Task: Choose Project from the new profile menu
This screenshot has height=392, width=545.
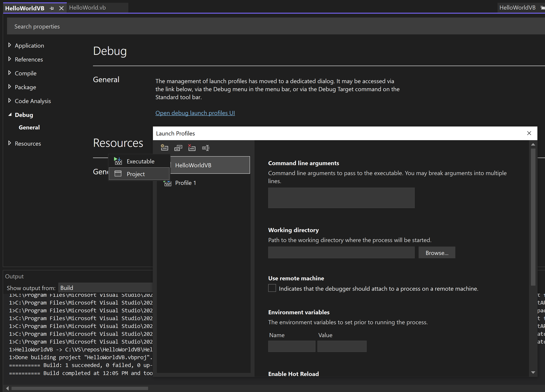Action: [x=136, y=174]
